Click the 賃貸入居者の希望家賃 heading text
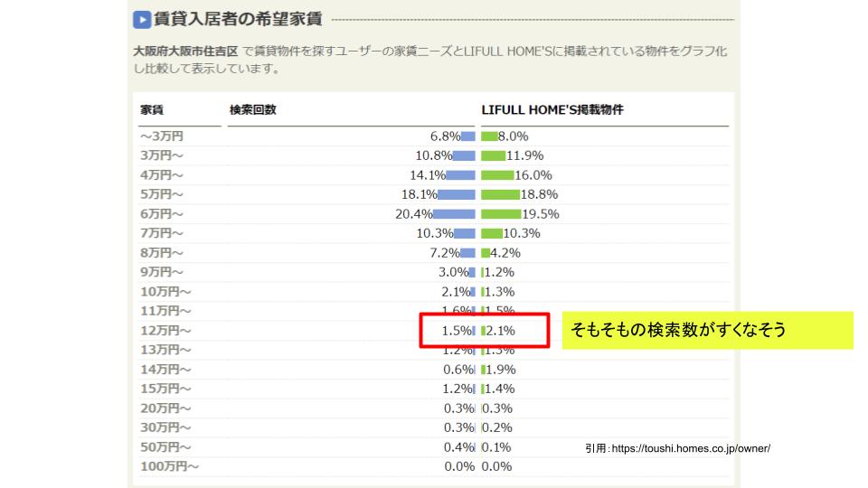This screenshot has height=488, width=868. [238, 19]
